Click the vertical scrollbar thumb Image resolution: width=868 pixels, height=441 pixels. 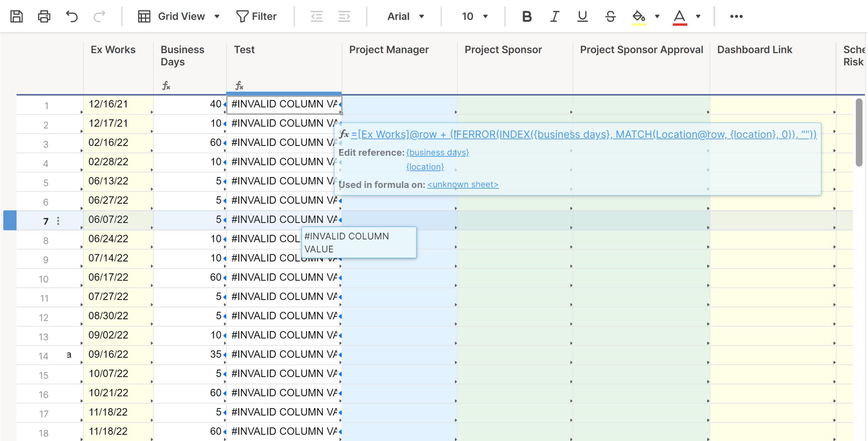coord(859,133)
